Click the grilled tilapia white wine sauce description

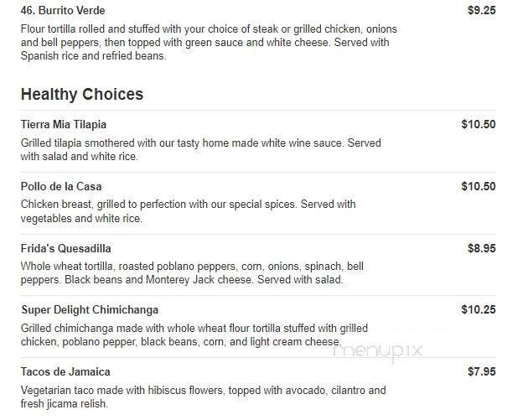pos(200,149)
